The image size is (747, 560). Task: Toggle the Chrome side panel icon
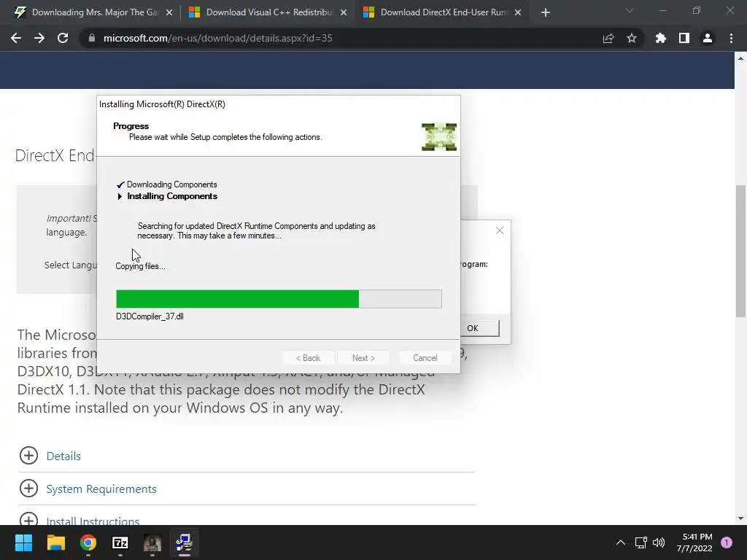pos(684,38)
